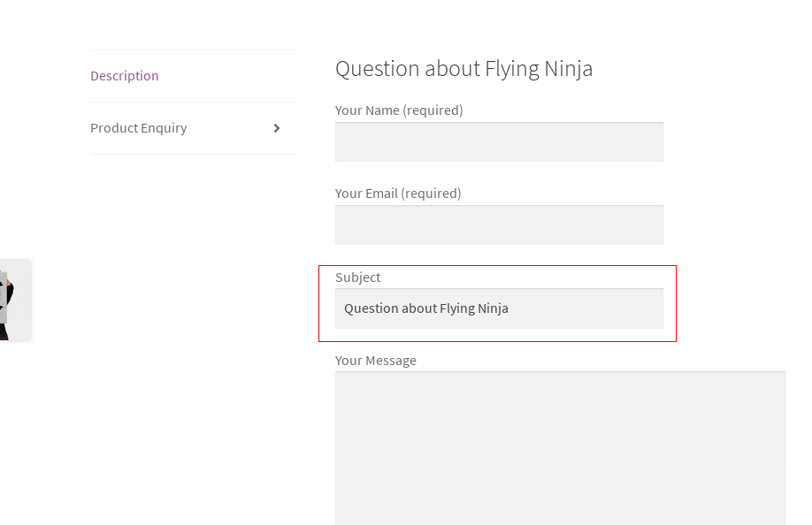The height and width of the screenshot is (525, 812).
Task: Open the Description tab
Action: point(125,76)
